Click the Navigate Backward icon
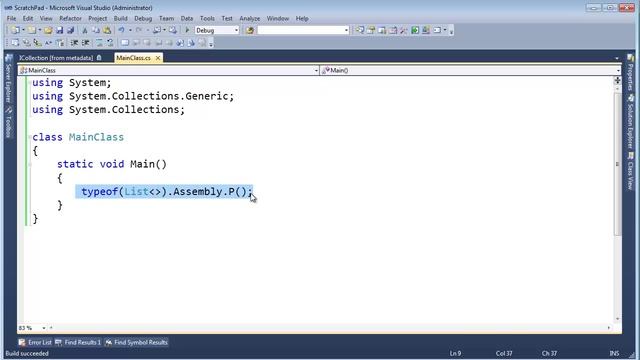This screenshot has height=360, width=640. [157, 30]
